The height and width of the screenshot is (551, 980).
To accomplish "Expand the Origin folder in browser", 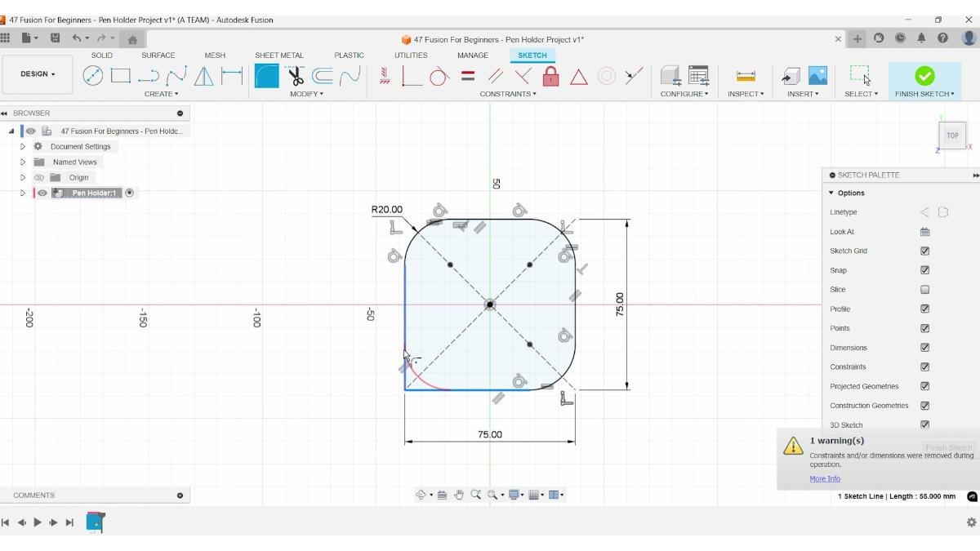I will [x=23, y=177].
